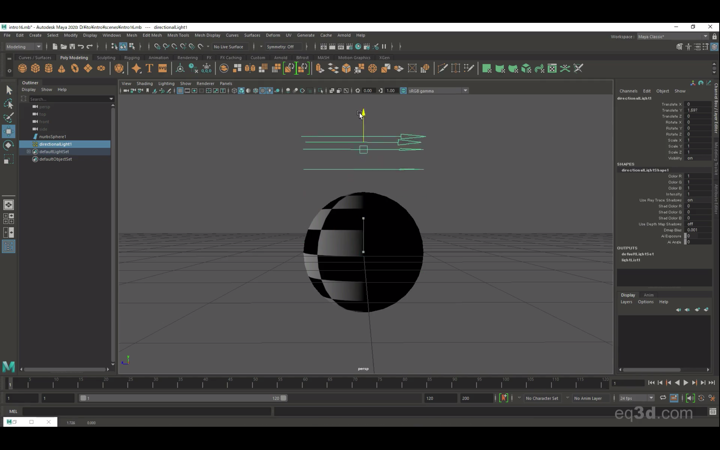
Task: Pick the Select tool arrow icon
Action: (8, 90)
